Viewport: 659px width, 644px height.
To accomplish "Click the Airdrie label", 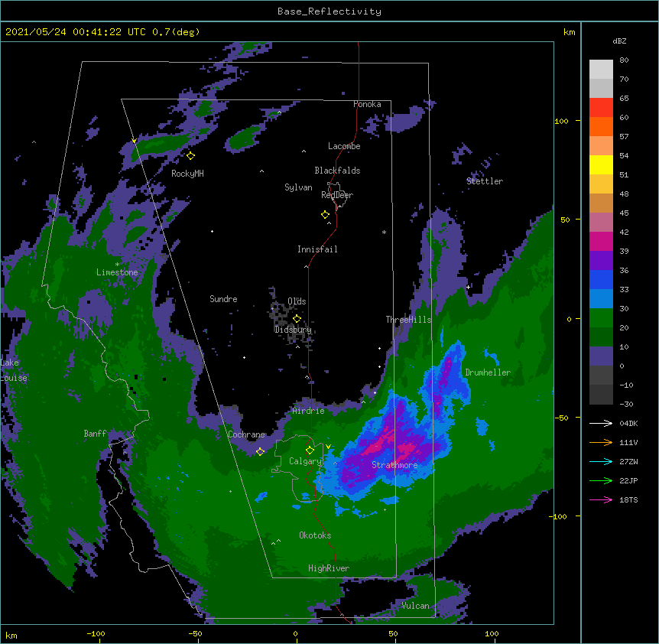I will 309,411.
